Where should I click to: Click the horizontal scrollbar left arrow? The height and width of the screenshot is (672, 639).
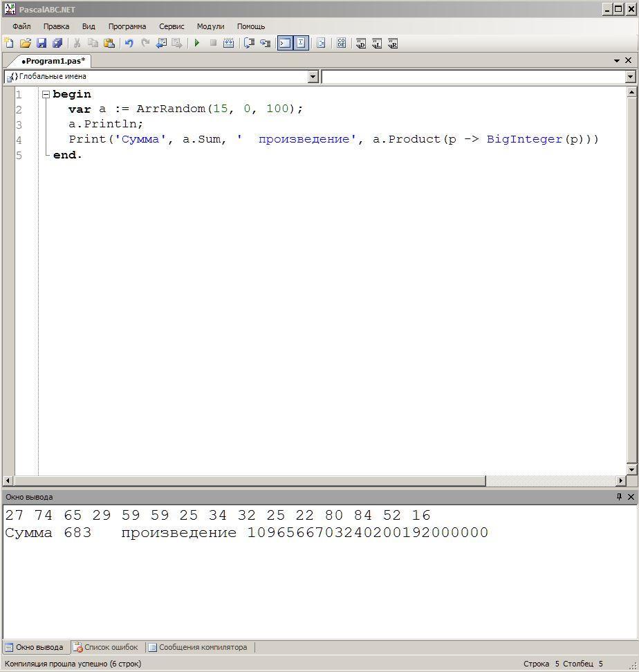tap(8, 481)
